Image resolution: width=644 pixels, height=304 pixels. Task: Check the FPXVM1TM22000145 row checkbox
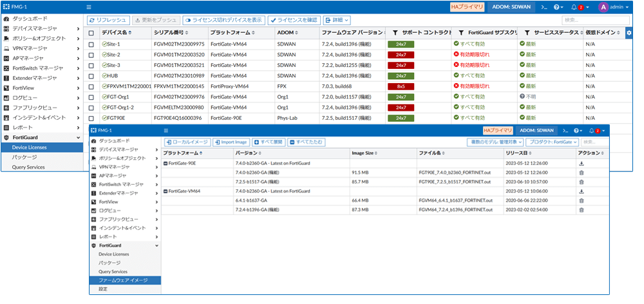coord(91,86)
